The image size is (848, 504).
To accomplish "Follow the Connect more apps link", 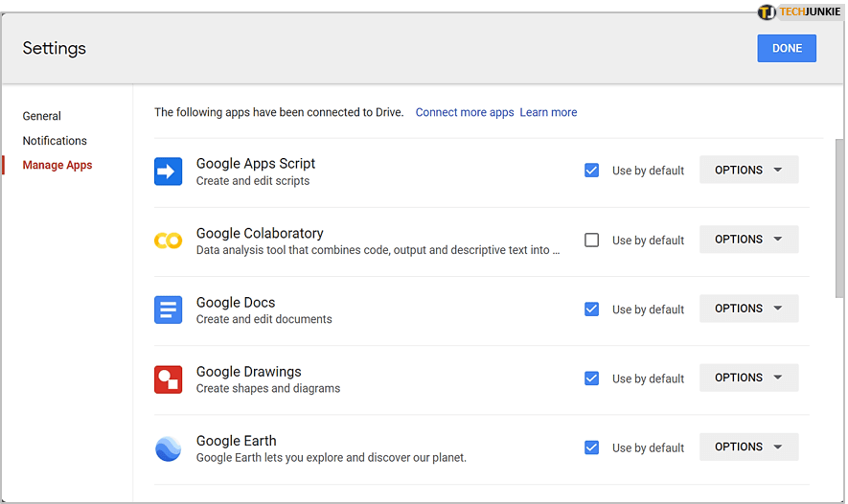I will pos(465,112).
